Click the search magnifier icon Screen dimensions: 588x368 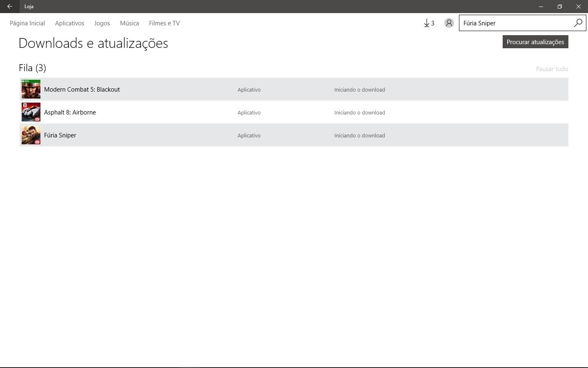[x=578, y=23]
